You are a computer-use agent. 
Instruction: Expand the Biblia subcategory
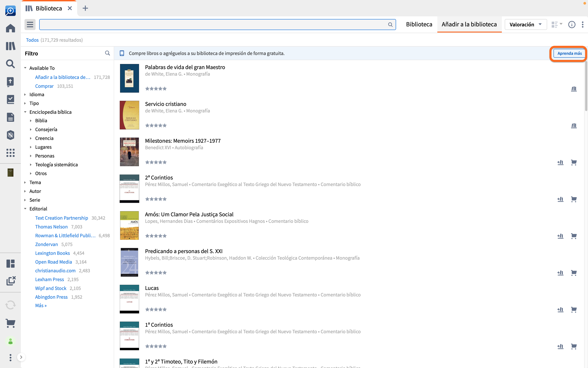click(31, 120)
